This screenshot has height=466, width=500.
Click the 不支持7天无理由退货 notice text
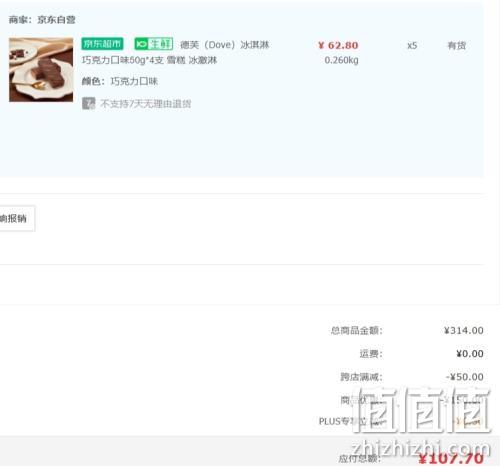[x=146, y=104]
